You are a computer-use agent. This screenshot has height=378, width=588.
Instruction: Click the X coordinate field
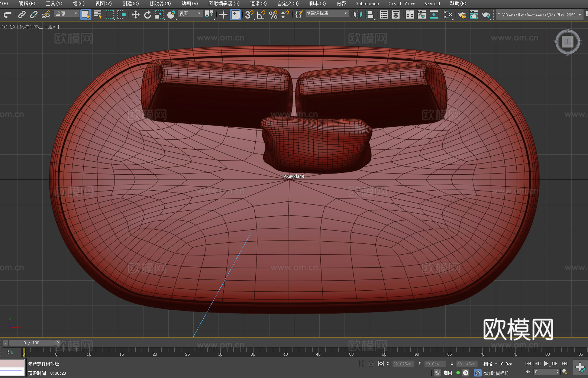pos(403,364)
